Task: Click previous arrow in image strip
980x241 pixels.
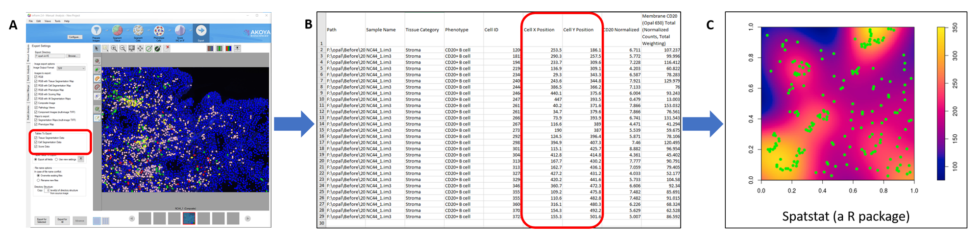Action: [x=132, y=218]
